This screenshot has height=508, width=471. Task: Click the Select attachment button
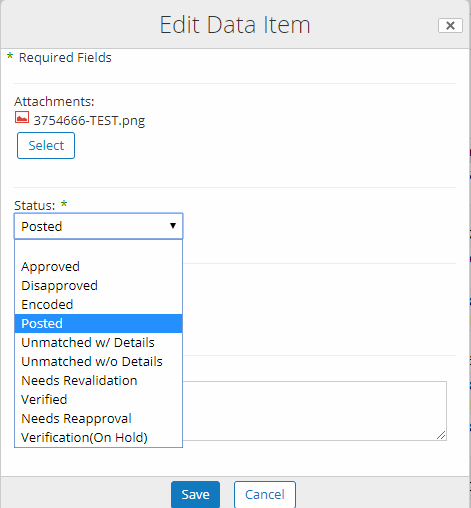(46, 146)
